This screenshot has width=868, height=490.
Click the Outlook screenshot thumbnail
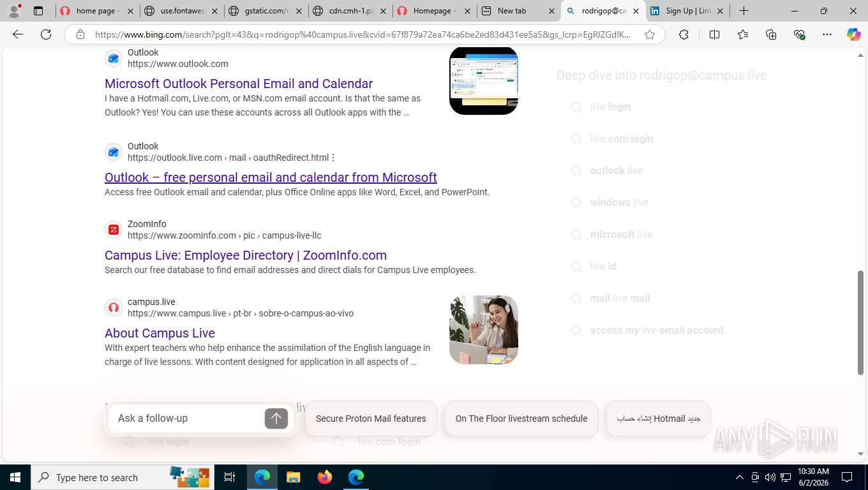484,80
